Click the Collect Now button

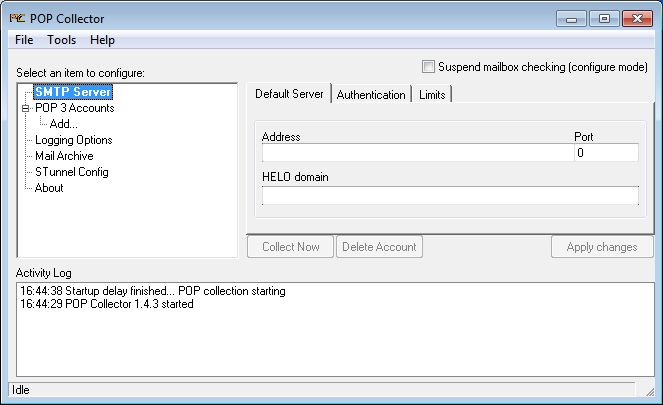[x=291, y=246]
